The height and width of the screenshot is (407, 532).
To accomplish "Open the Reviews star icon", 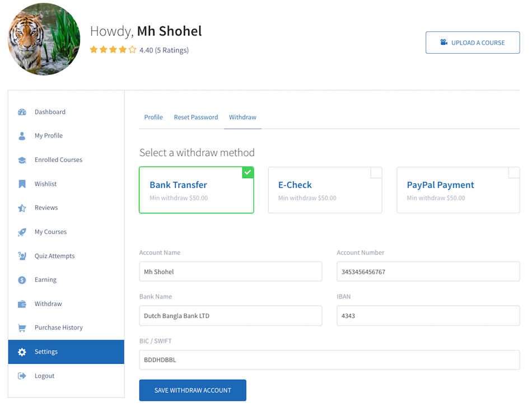I will pyautogui.click(x=22, y=208).
